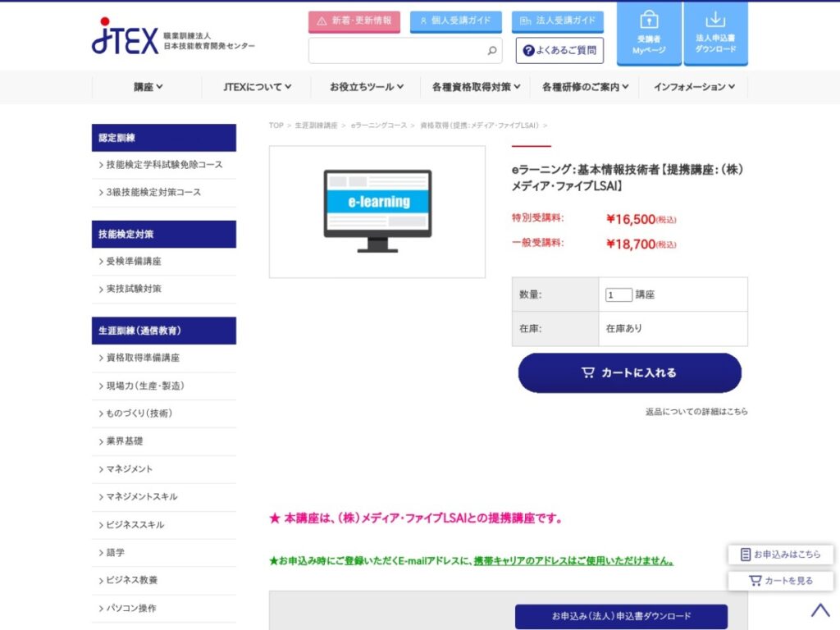
Task: Click cart icon in カートを見る
Action: tap(755, 581)
